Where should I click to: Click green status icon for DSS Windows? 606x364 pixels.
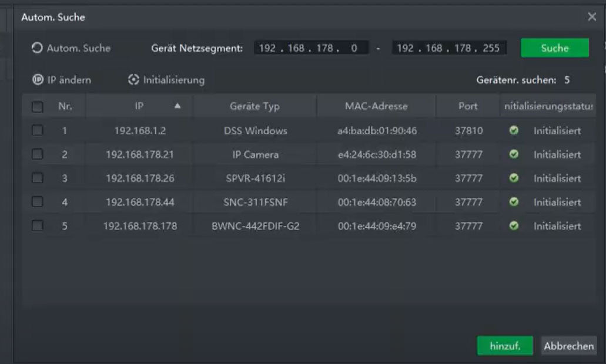514,131
